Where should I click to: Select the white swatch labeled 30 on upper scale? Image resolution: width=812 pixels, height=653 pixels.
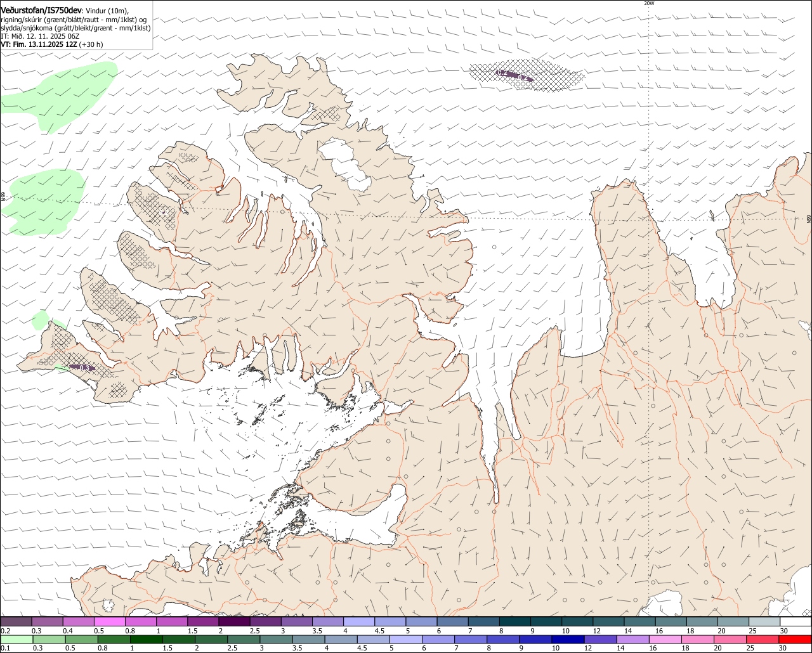point(796,622)
